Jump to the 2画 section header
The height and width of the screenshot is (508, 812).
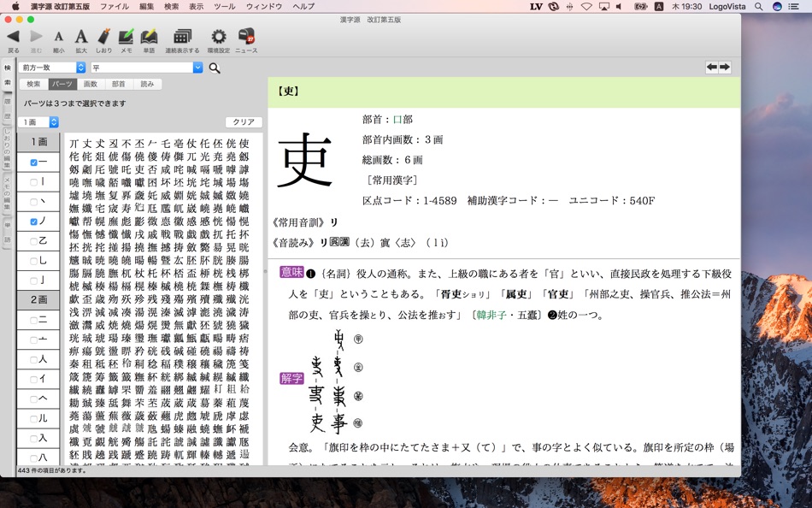(x=38, y=299)
